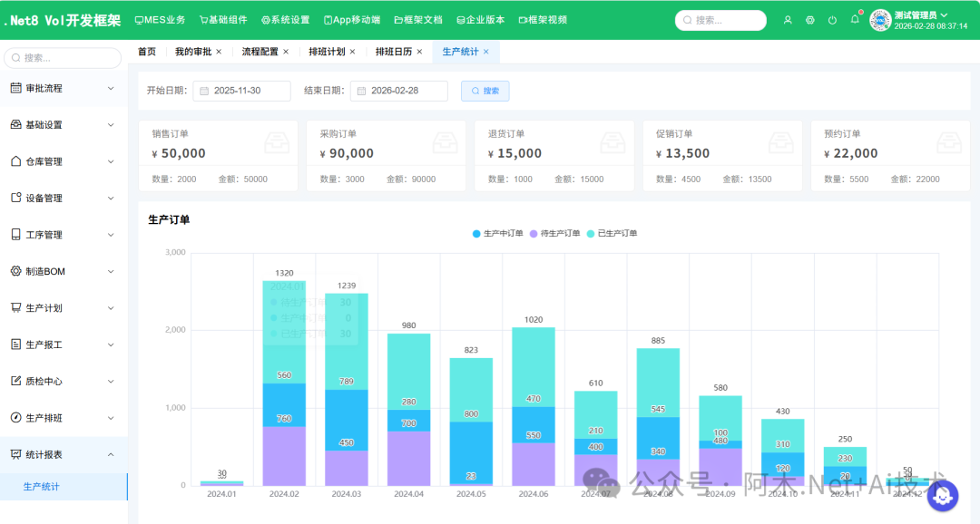
Task: Click the purchase order card inbox icon
Action: point(445,143)
